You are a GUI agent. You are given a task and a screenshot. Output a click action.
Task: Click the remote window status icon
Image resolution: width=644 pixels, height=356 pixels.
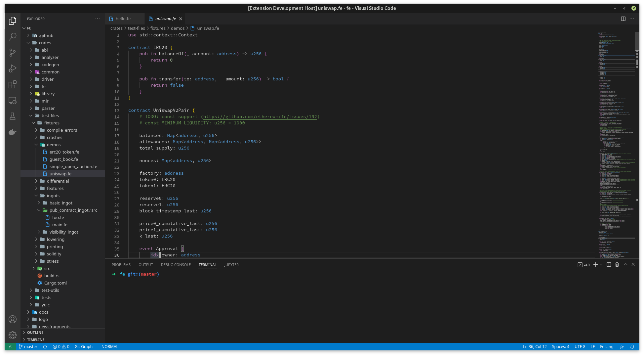click(x=10, y=347)
